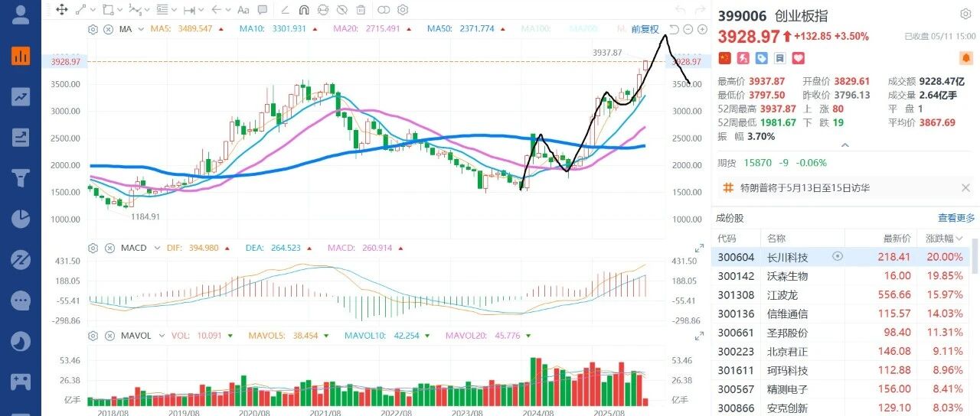
Task: Select the line drawing tool
Action: [x=81, y=10]
